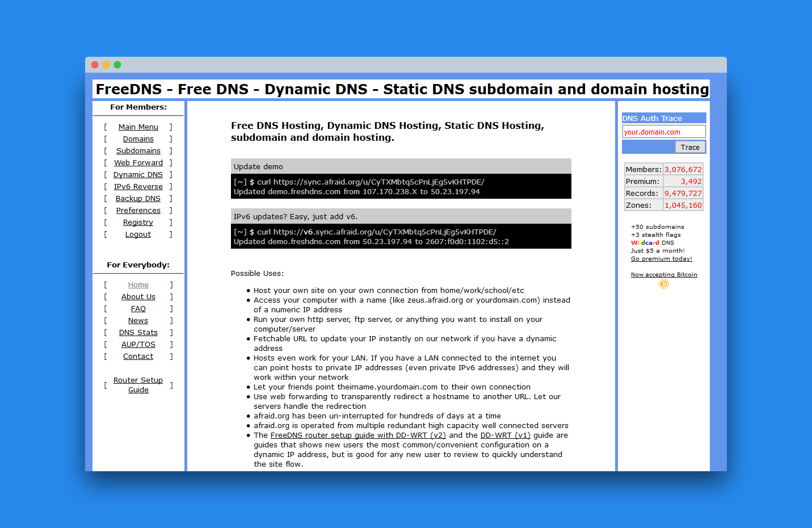Open the Now accepting Bitcoin link
This screenshot has width=812, height=528.
click(x=664, y=275)
